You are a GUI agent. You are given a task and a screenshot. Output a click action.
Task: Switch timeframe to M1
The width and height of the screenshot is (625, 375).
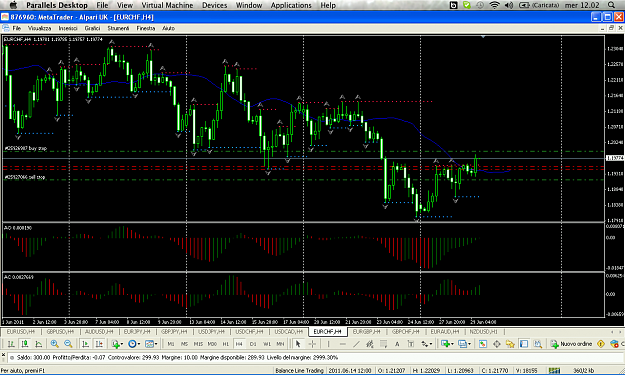[171, 344]
